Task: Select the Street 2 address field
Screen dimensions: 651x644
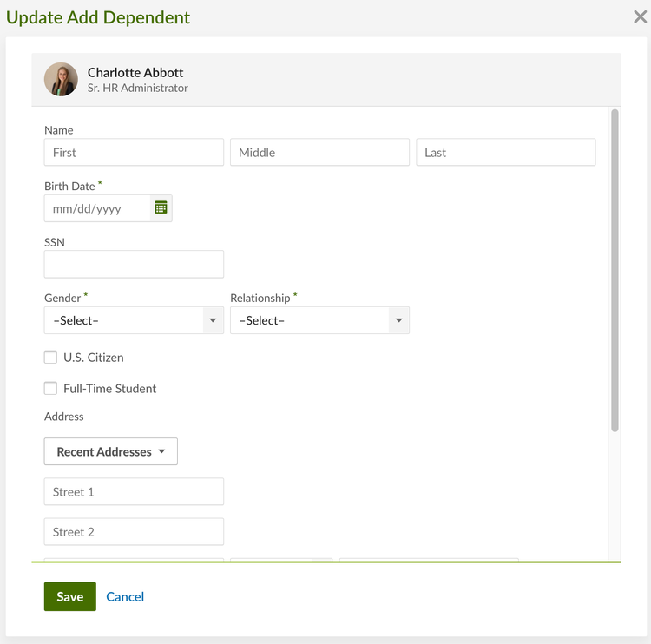Action: [x=134, y=531]
